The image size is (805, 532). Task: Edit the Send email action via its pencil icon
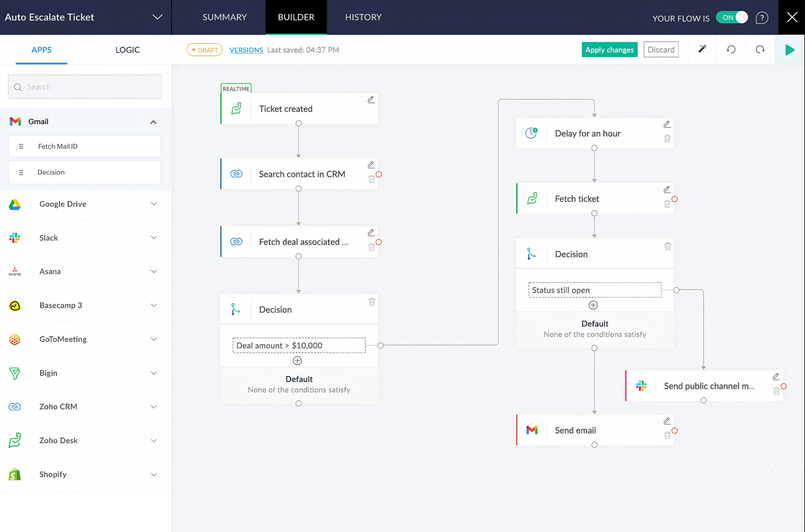[667, 421]
